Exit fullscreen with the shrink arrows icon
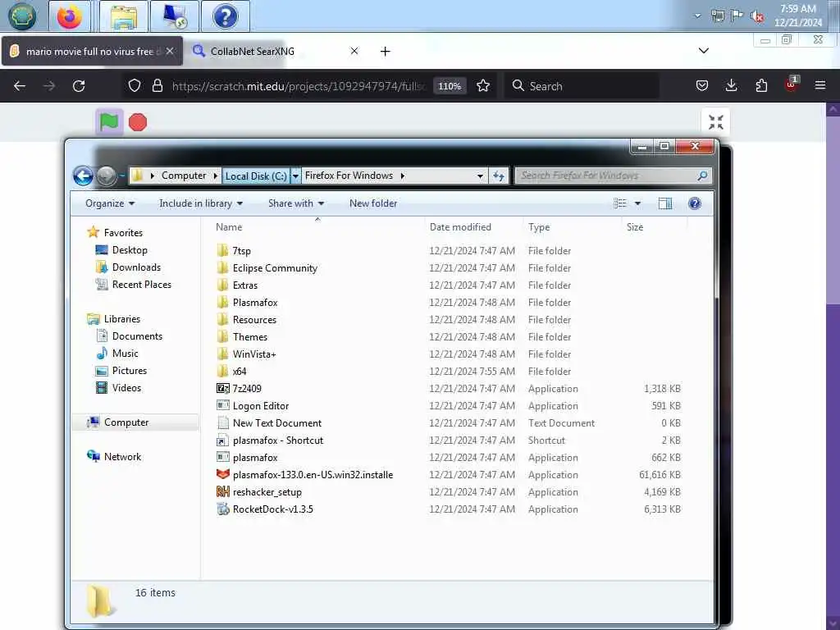Viewport: 840px width, 630px height. tap(715, 122)
